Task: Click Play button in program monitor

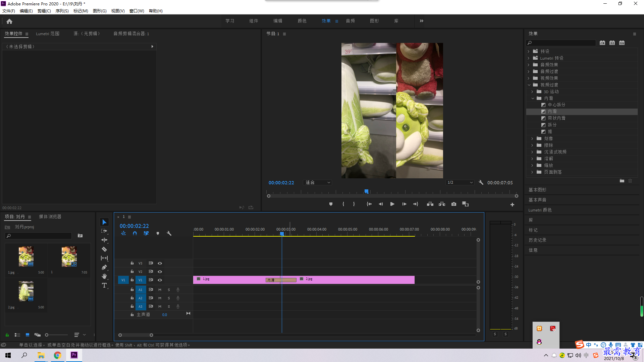Action: pos(392,204)
